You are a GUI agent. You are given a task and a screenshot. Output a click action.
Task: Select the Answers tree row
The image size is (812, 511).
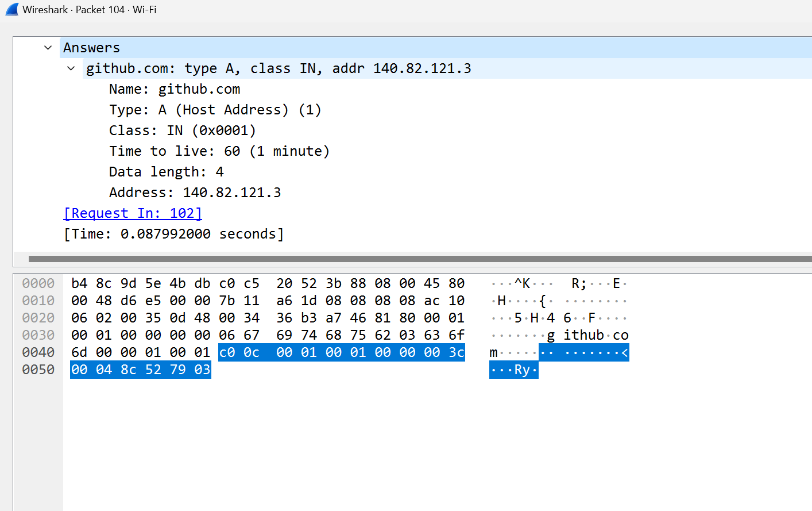click(435, 48)
